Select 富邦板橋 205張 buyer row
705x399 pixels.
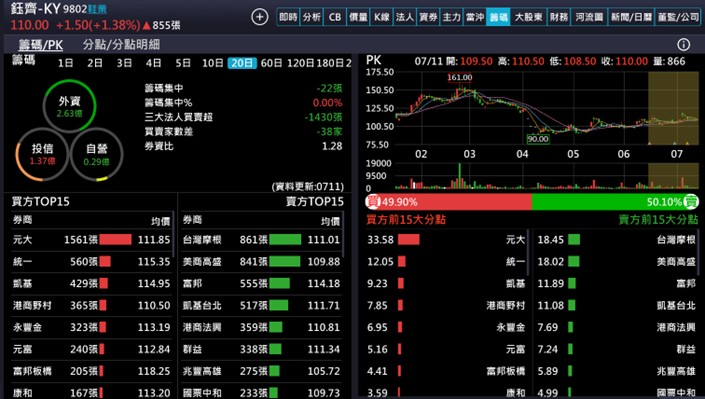(92, 371)
